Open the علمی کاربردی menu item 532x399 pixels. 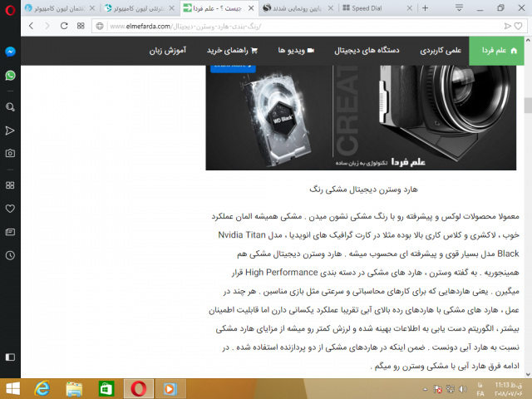pyautogui.click(x=441, y=51)
